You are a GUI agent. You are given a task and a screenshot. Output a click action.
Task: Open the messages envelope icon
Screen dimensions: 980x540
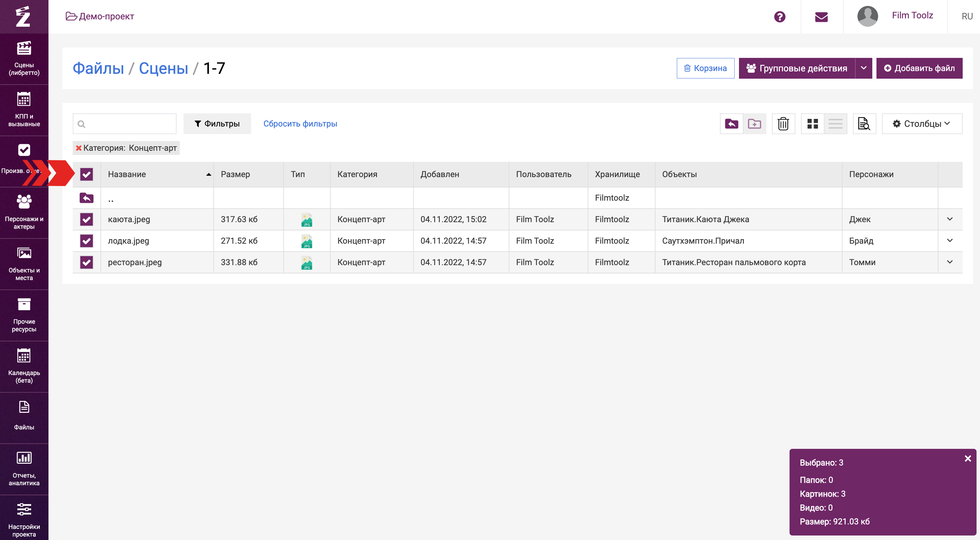click(821, 17)
